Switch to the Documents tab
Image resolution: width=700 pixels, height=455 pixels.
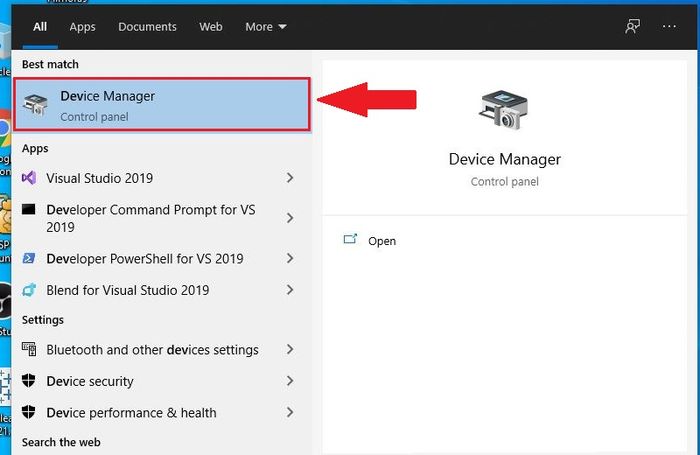[147, 27]
